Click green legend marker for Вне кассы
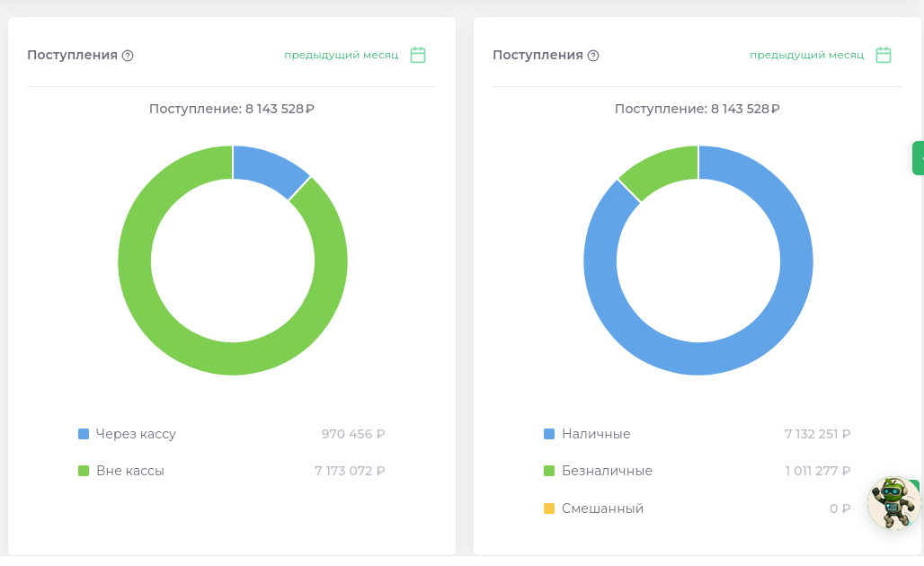This screenshot has height=566, width=924. click(x=84, y=470)
